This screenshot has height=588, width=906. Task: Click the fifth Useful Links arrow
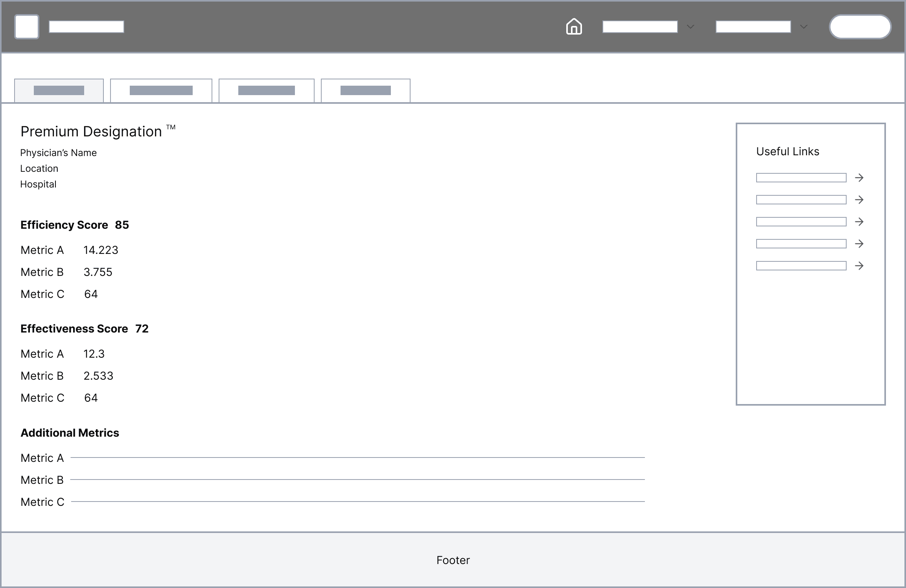pyautogui.click(x=859, y=266)
